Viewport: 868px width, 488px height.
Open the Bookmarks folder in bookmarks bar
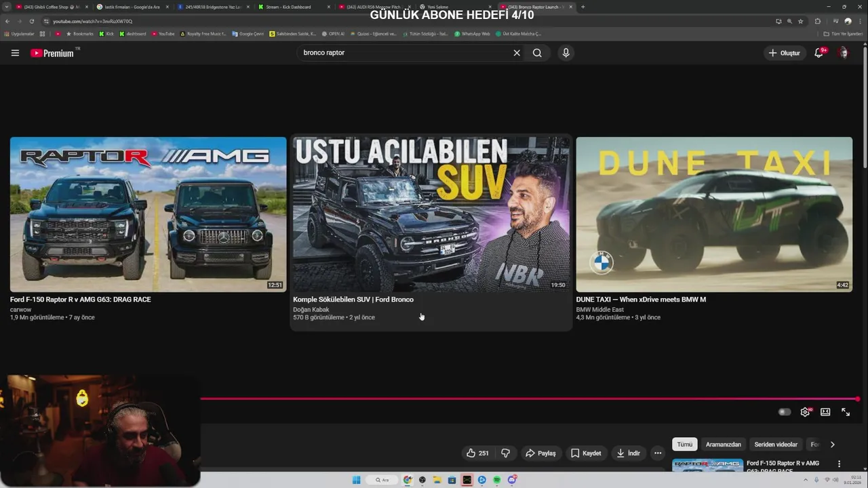point(80,33)
